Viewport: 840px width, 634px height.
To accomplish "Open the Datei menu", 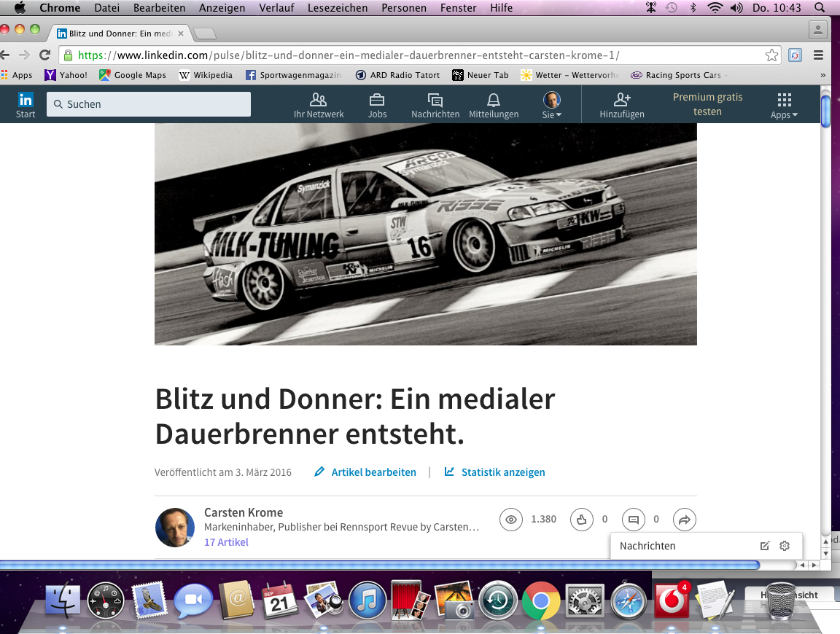I will click(106, 7).
